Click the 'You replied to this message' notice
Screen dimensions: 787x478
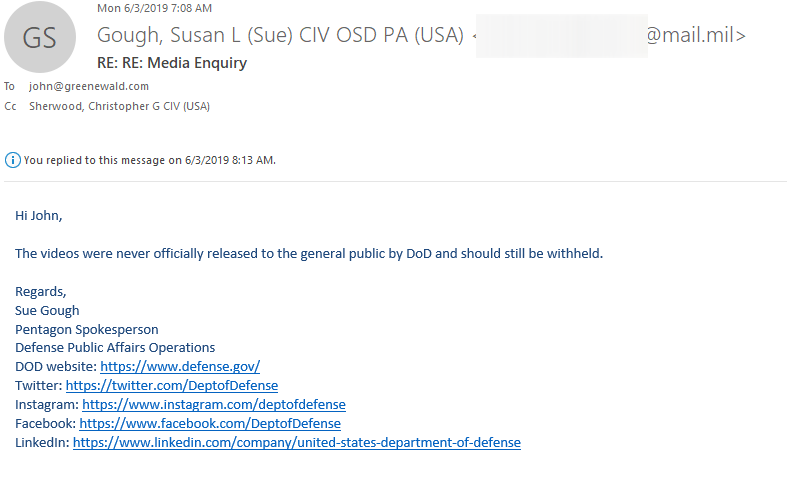[x=150, y=160]
